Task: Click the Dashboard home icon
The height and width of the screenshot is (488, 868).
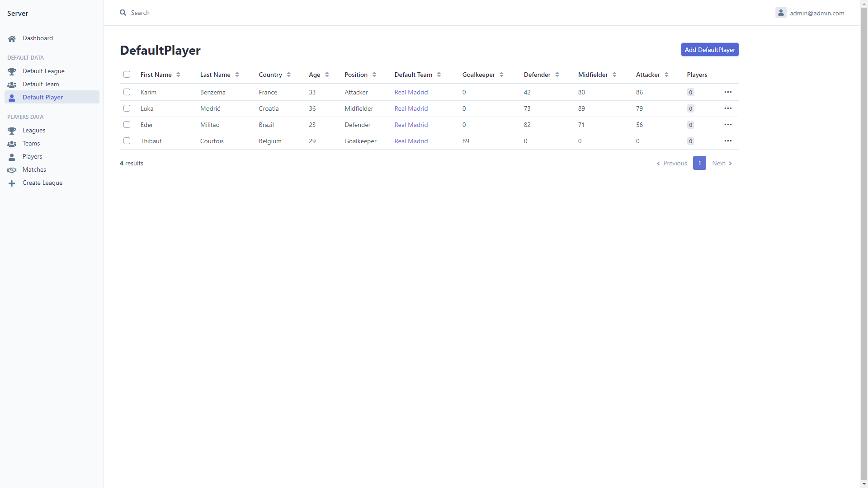Action: pyautogui.click(x=12, y=38)
